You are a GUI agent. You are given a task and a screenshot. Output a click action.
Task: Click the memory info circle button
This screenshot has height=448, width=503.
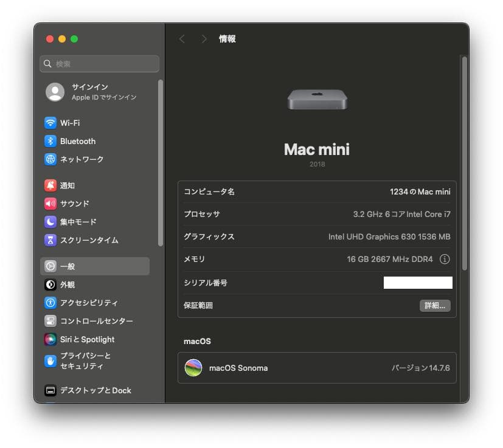pyautogui.click(x=446, y=260)
